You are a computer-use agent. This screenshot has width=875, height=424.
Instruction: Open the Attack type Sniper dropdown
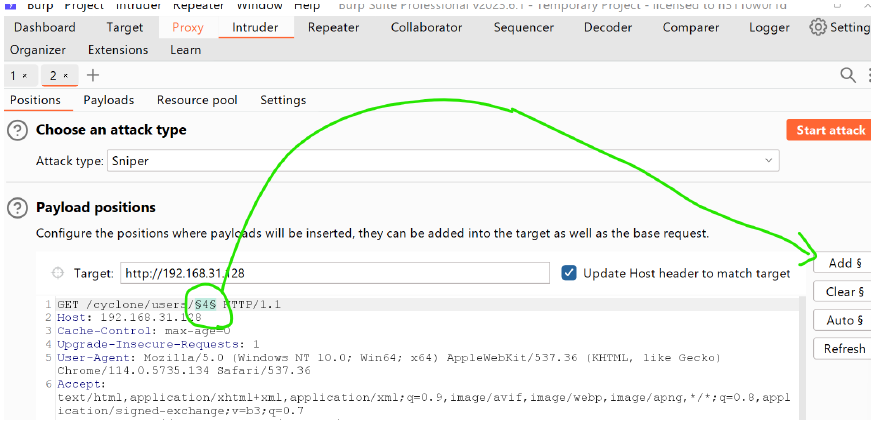(x=443, y=162)
